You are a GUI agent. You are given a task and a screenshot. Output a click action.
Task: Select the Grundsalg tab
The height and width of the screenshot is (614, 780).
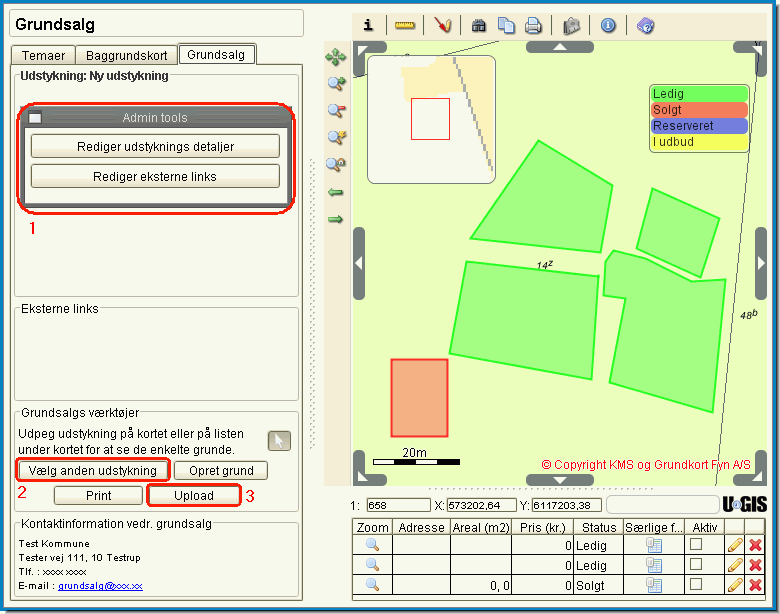pos(216,54)
